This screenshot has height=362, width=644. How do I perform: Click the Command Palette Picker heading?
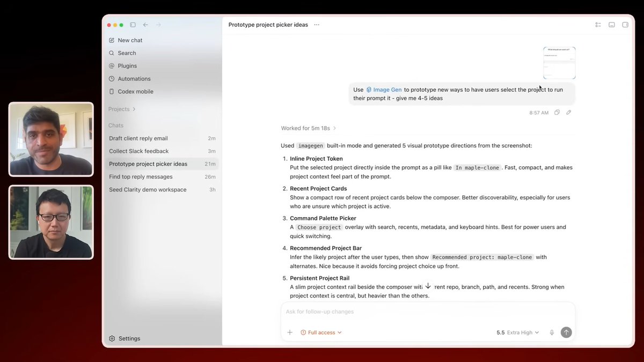[x=323, y=218]
